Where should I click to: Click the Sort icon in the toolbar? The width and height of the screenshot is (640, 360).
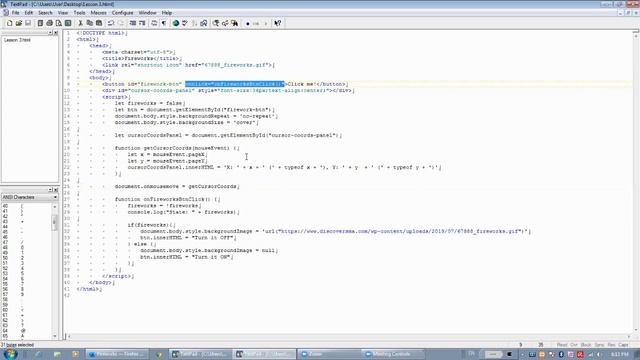194,23
